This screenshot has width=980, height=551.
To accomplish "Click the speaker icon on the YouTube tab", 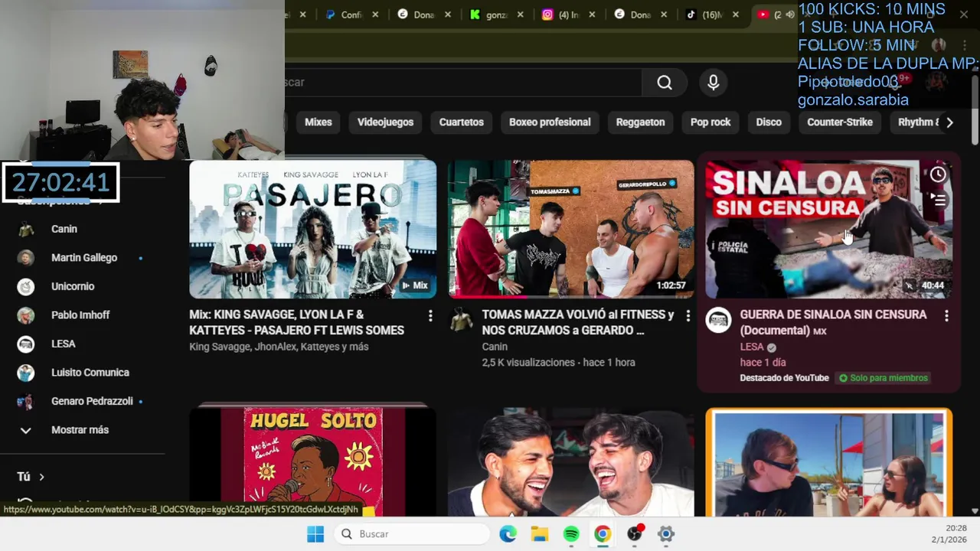I will (x=790, y=15).
